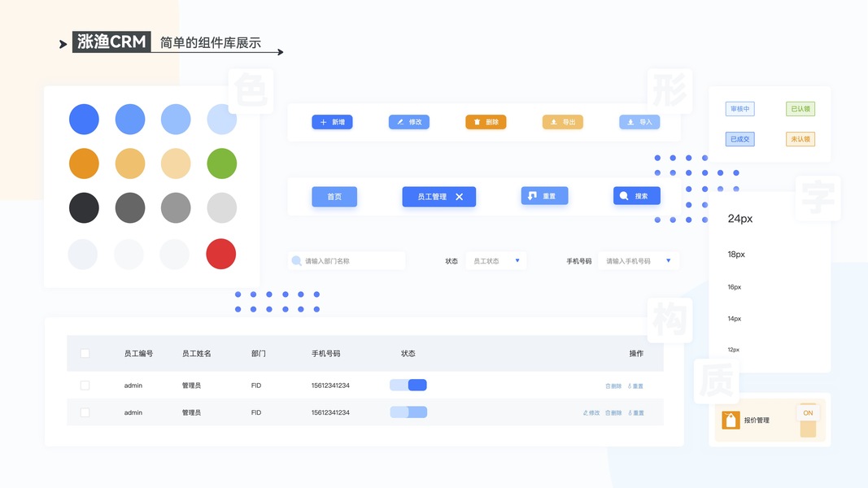Toggle the light blue status switch
The width and height of the screenshot is (868, 488).
408,412
